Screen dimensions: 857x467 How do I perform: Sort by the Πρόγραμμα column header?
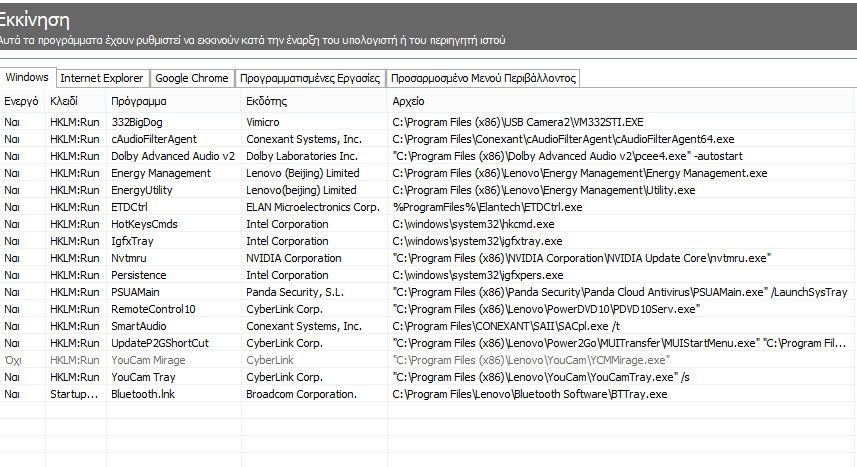pos(173,101)
